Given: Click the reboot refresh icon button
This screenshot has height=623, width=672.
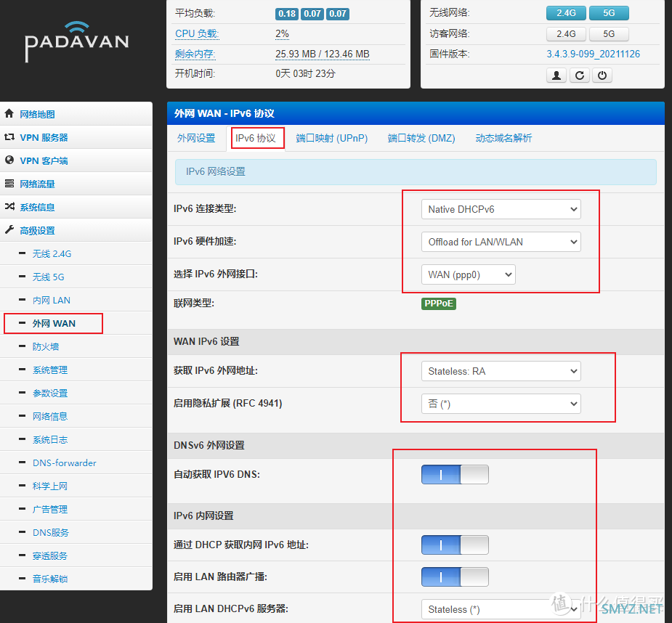Looking at the screenshot, I should (x=580, y=76).
